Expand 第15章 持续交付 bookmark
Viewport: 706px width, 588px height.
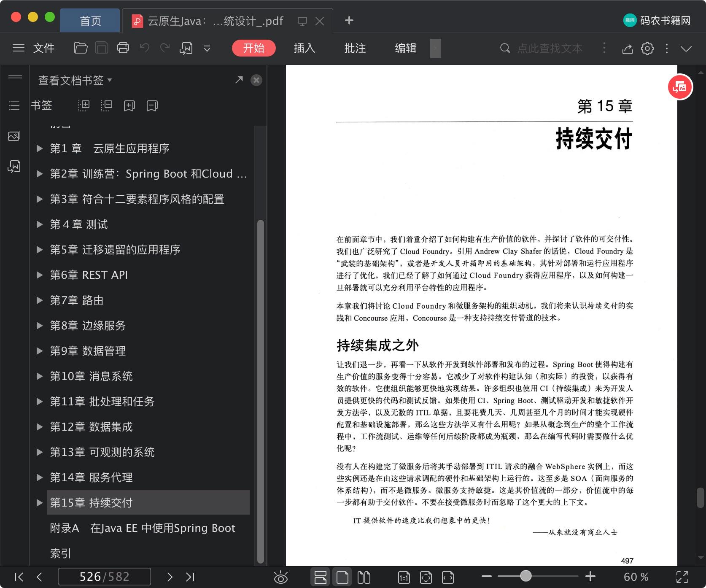[40, 503]
